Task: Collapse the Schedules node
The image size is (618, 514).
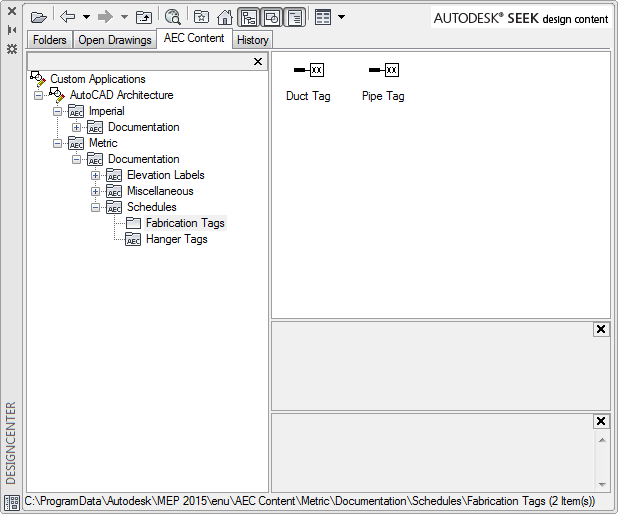Action: [95, 207]
